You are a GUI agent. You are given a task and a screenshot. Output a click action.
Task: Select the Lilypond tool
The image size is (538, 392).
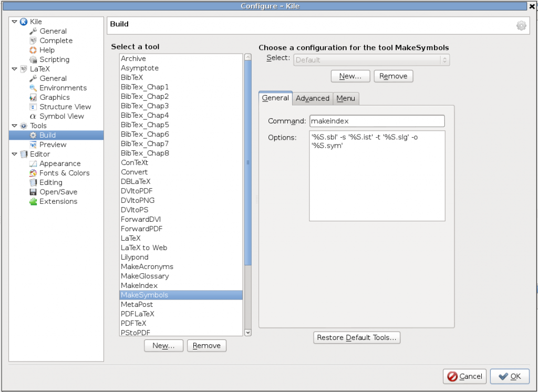(x=181, y=257)
